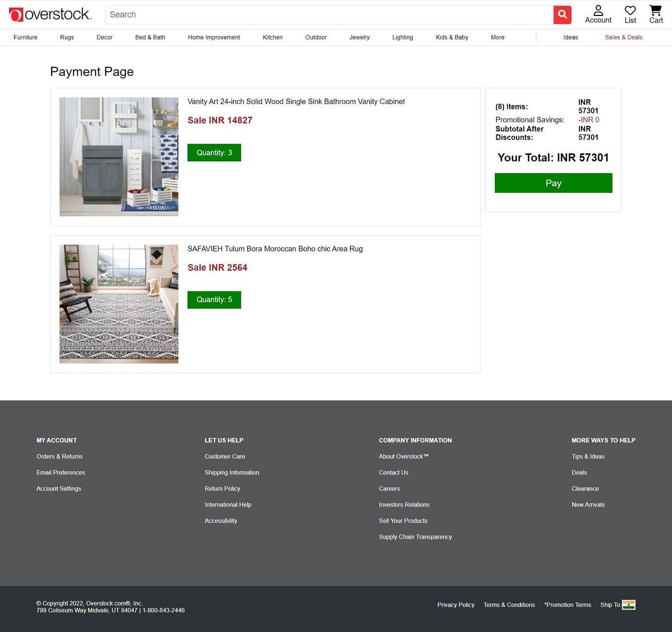Screen dimensions: 672x632
Task: Click the Quantity: 3 button
Action: [214, 153]
